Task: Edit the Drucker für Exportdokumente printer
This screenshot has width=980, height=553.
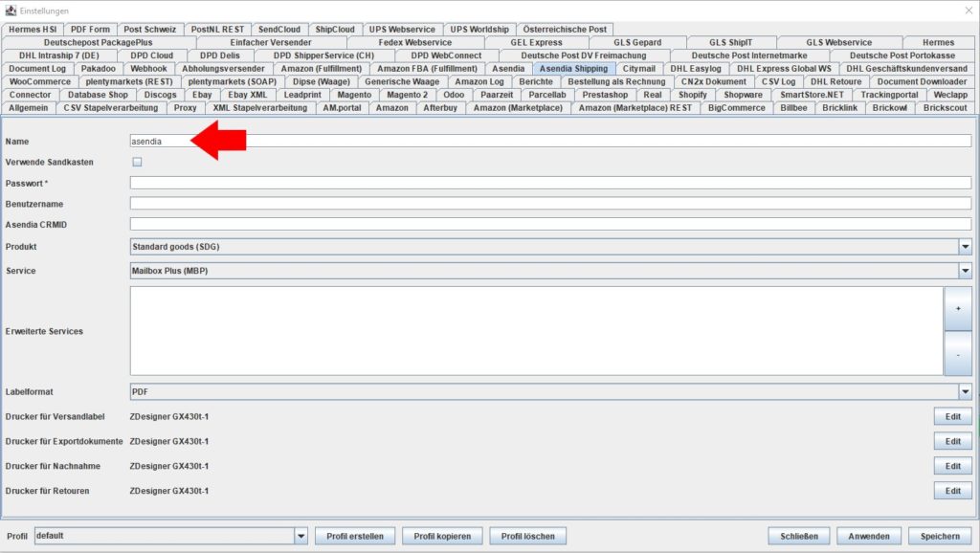Action: click(x=952, y=441)
